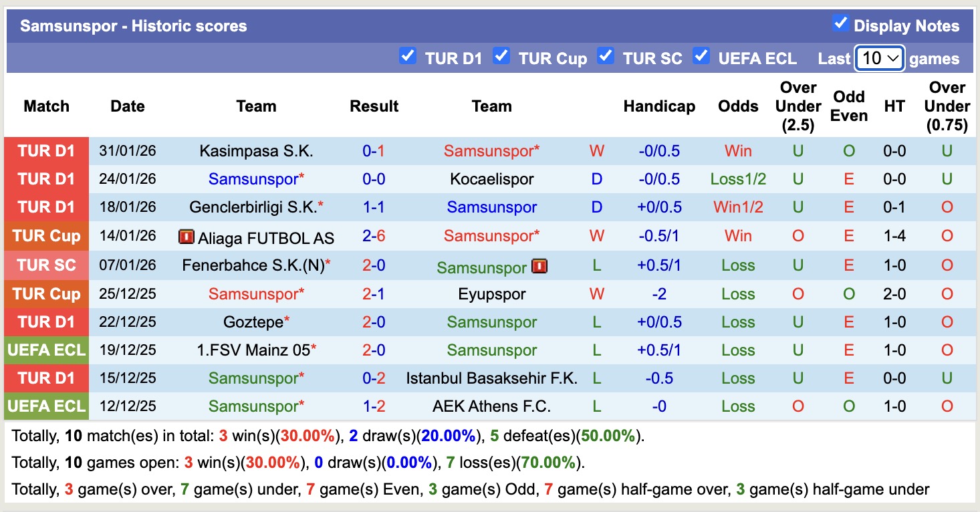Open Kasimpasa S.K. team link
Image resolution: width=980 pixels, height=512 pixels.
pyautogui.click(x=256, y=151)
